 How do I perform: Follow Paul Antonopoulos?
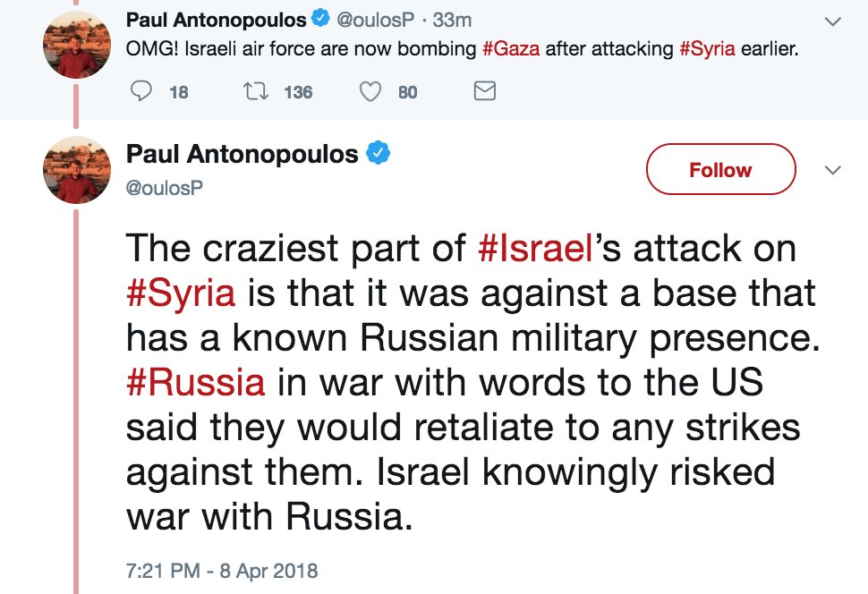719,170
